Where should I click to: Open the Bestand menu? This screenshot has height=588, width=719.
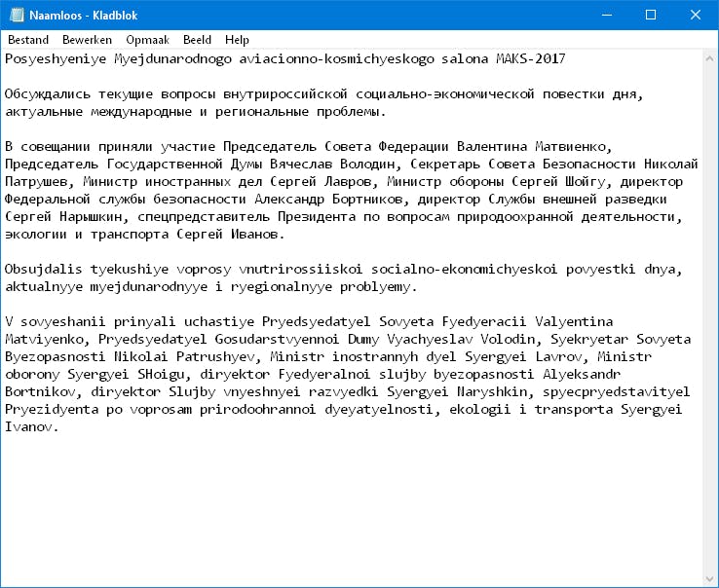pos(28,40)
